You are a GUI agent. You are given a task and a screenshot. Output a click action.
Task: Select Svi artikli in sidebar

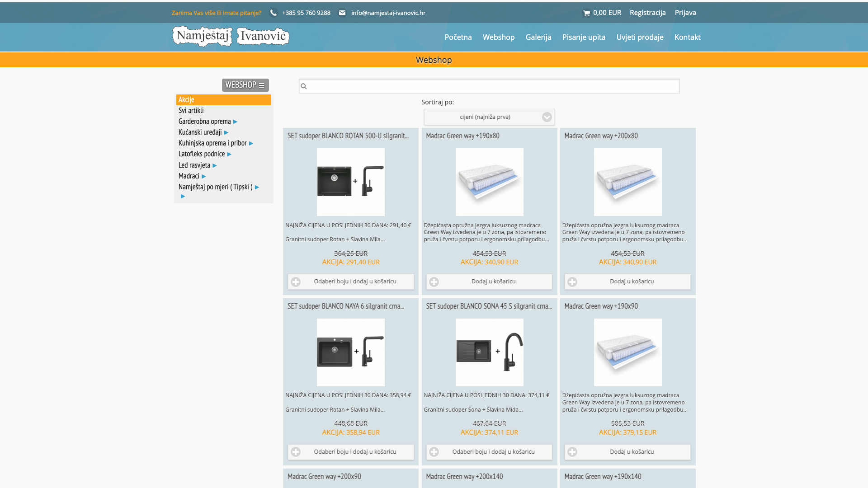pos(191,111)
